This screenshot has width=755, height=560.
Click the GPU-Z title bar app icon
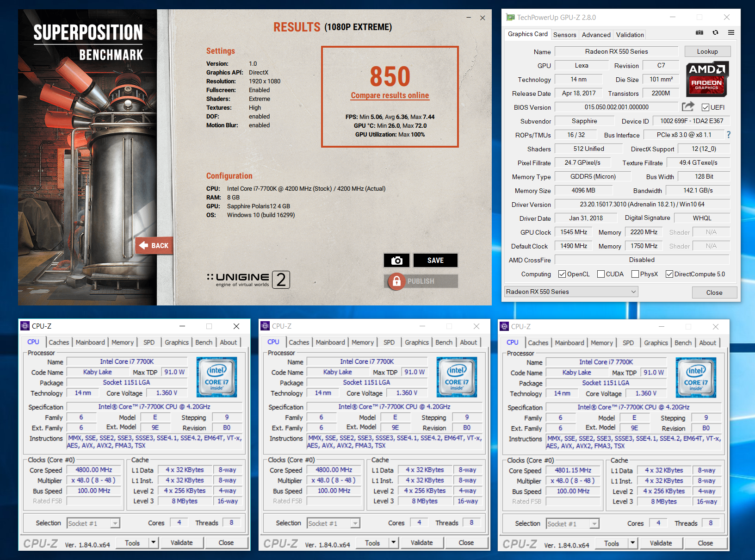(510, 17)
